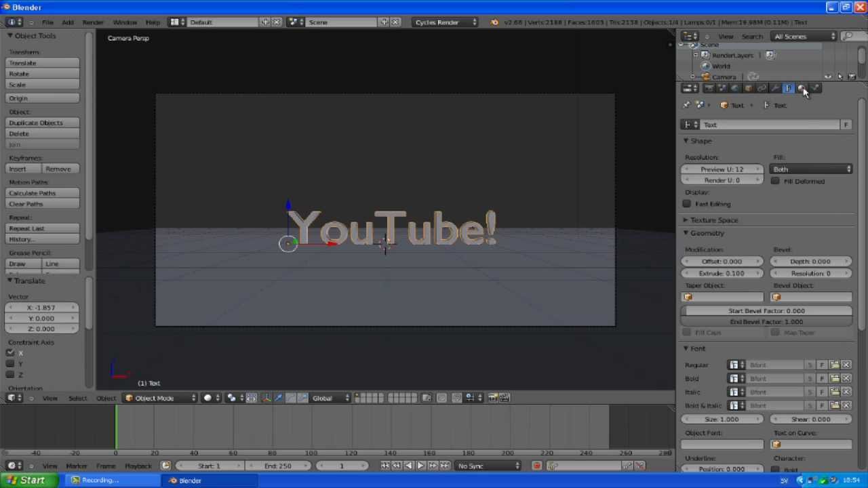Toggle the Z constraint axis checkbox
868x488 pixels.
click(x=10, y=374)
